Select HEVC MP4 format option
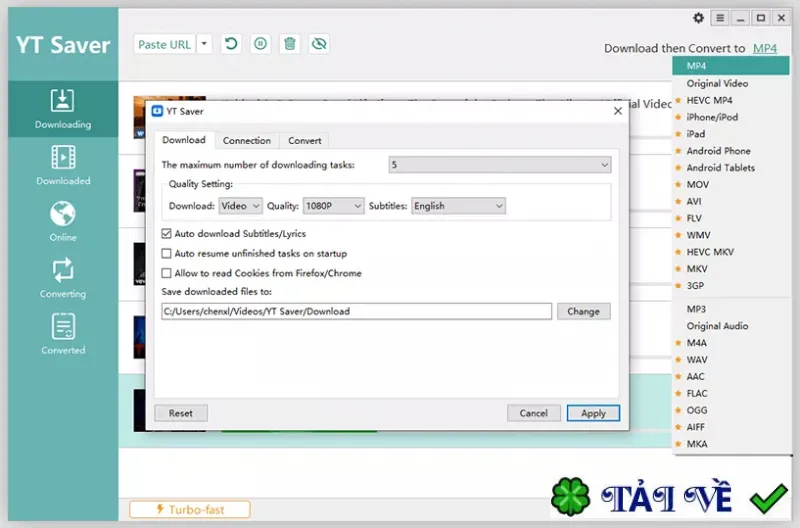The width and height of the screenshot is (800, 528). click(x=731, y=100)
